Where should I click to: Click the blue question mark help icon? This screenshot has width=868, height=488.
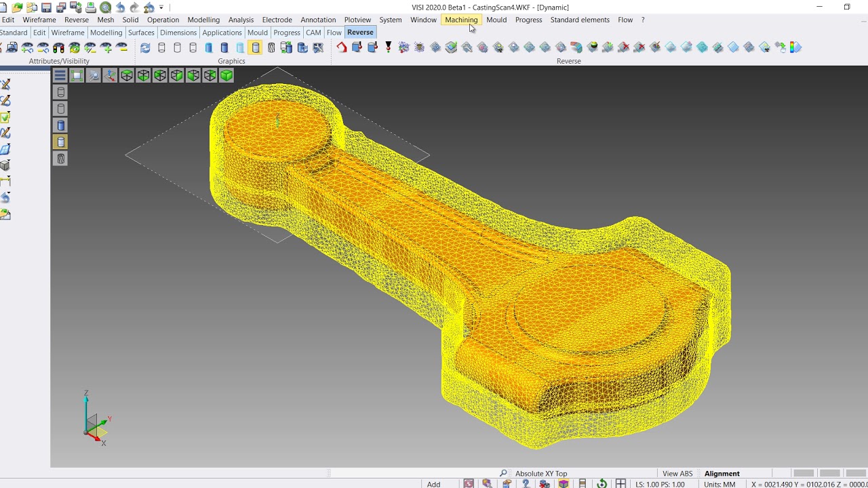pyautogui.click(x=526, y=484)
